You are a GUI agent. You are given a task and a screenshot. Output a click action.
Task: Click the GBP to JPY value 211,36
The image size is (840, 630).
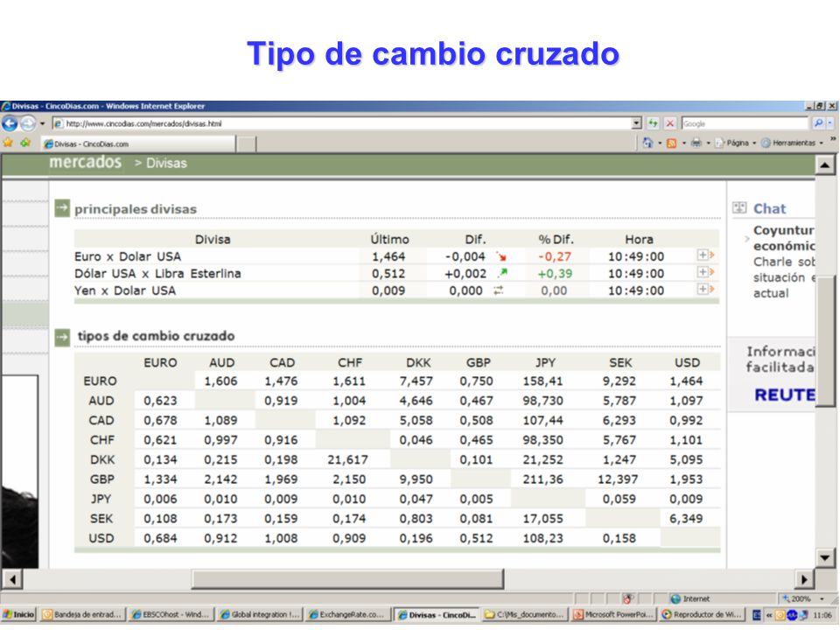click(x=542, y=479)
